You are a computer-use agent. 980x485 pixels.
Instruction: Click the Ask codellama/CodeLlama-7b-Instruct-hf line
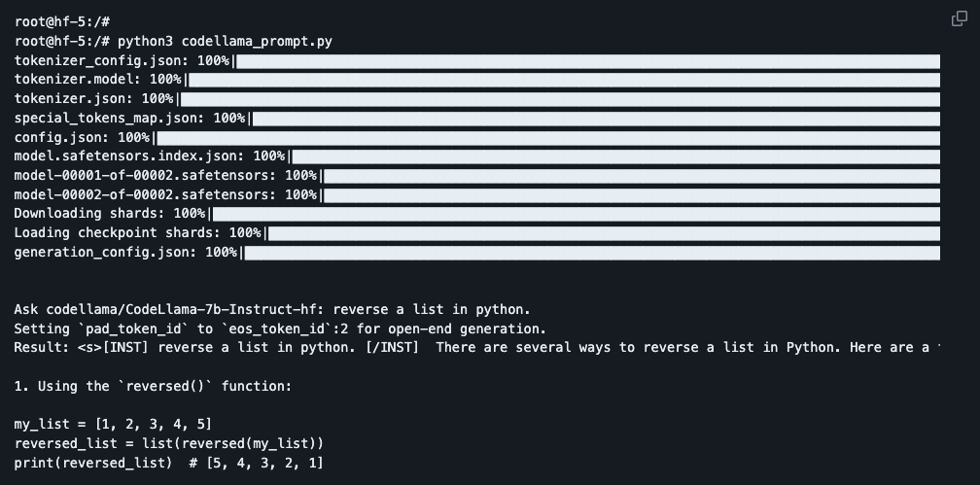[272, 309]
